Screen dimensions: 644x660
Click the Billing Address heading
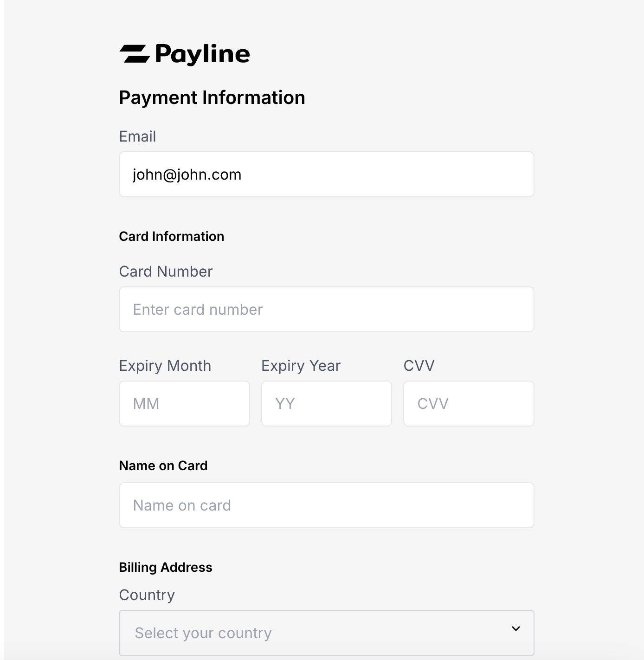pos(166,567)
